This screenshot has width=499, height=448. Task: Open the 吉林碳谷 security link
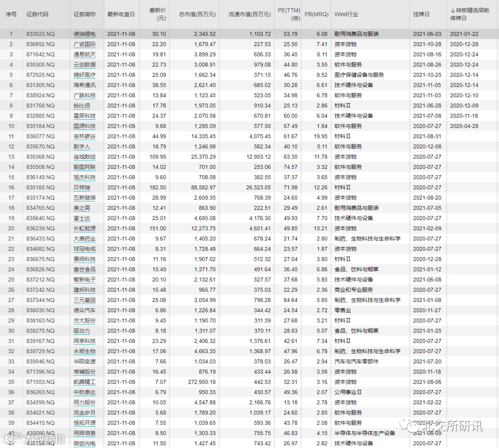click(x=85, y=136)
